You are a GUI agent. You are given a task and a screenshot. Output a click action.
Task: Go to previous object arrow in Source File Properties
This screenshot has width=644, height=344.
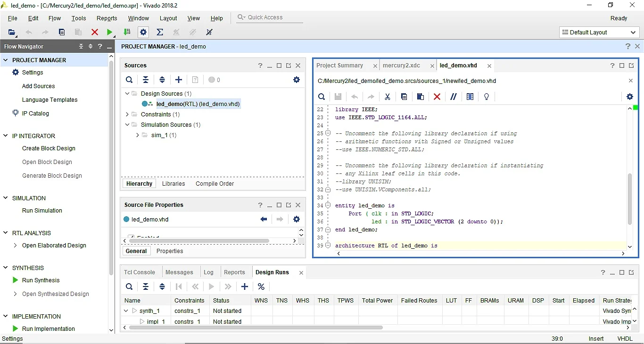[x=264, y=219]
